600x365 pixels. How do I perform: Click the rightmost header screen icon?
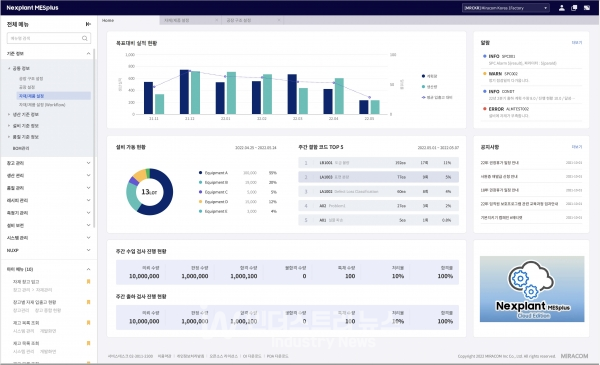tap(587, 8)
